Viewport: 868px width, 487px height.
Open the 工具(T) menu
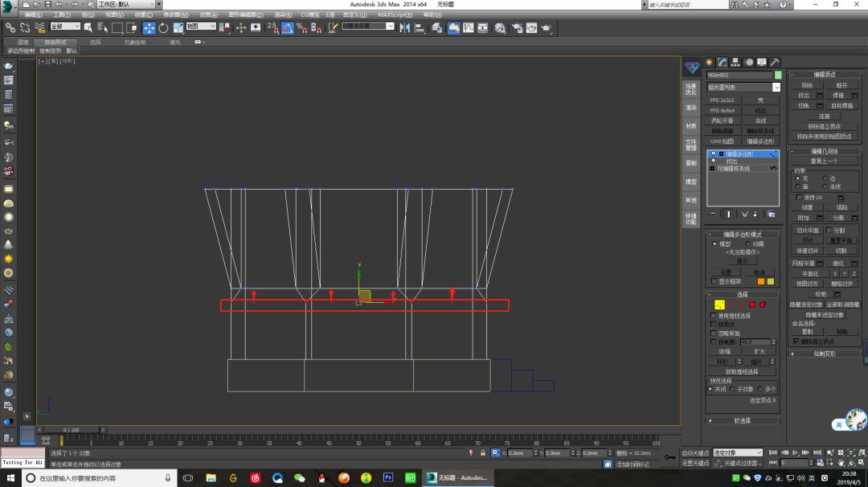pos(61,15)
